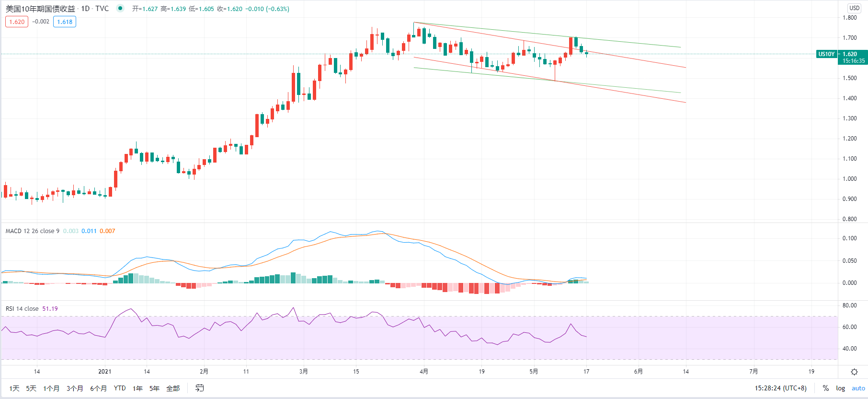
Task: Open timezone menu showing 15:28:24 (UTC+8)
Action: tap(781, 388)
